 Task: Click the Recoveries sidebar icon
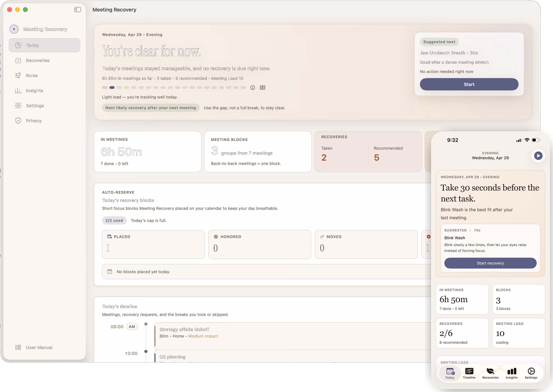18,60
